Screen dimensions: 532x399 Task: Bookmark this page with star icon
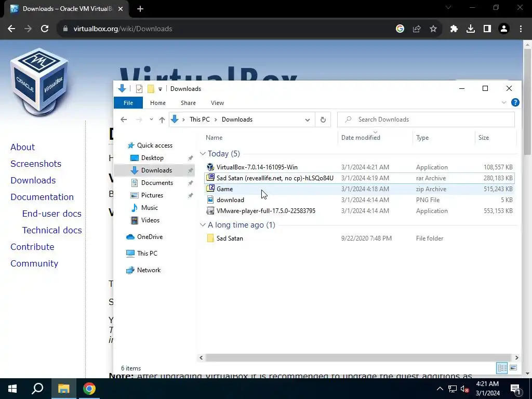(433, 29)
